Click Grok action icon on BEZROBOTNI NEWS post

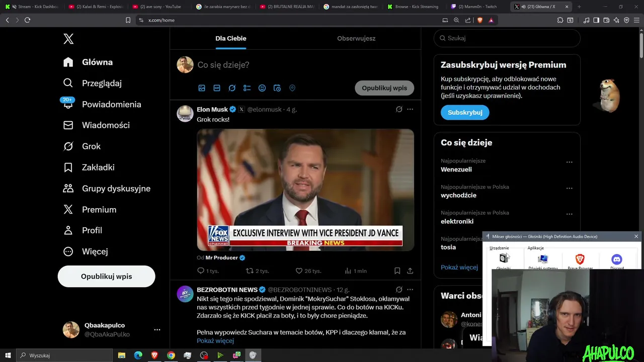coord(399,290)
